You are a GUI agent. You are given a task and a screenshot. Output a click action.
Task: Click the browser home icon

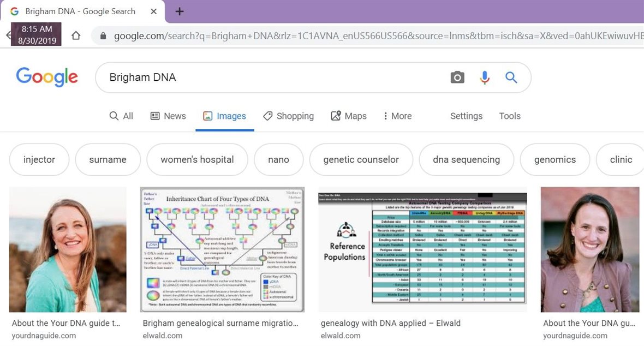[76, 35]
